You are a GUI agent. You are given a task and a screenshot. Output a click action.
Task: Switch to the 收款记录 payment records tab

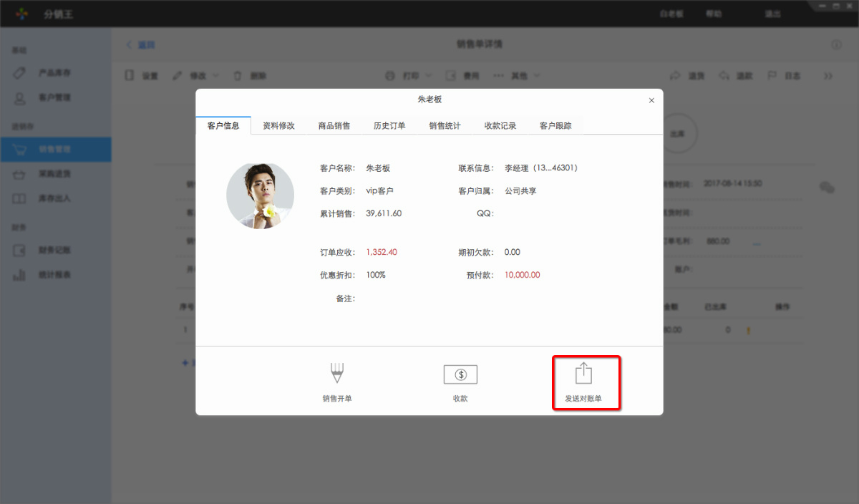(500, 125)
